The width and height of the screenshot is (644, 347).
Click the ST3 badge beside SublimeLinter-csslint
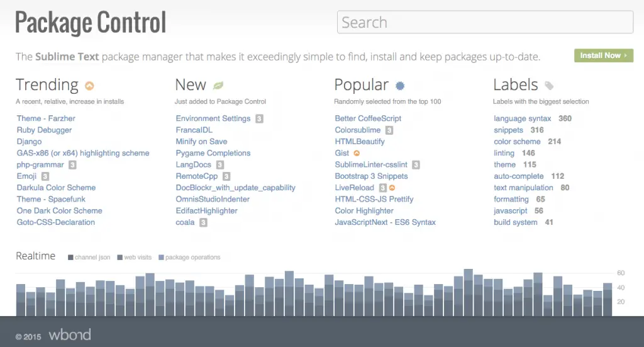416,165
